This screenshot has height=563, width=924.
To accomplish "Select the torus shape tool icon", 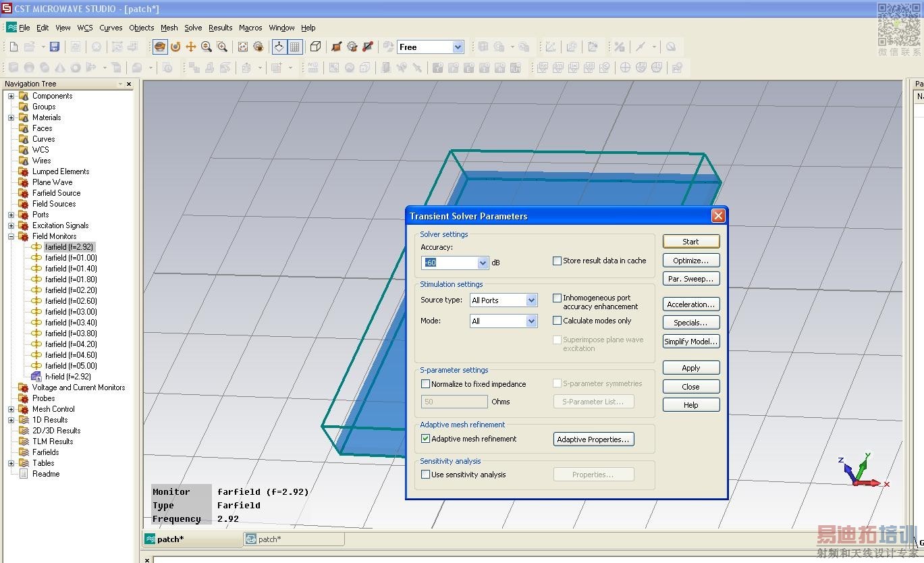I will 76,68.
